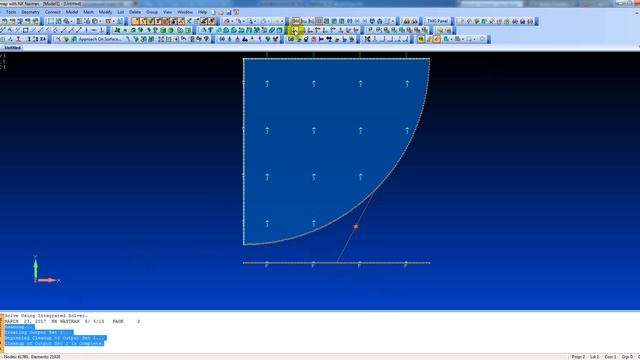
Task: Open the Geometry menu
Action: point(30,12)
